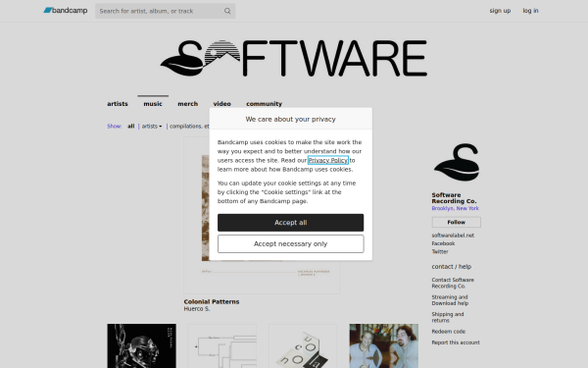Switch to the artists tab

click(x=118, y=104)
